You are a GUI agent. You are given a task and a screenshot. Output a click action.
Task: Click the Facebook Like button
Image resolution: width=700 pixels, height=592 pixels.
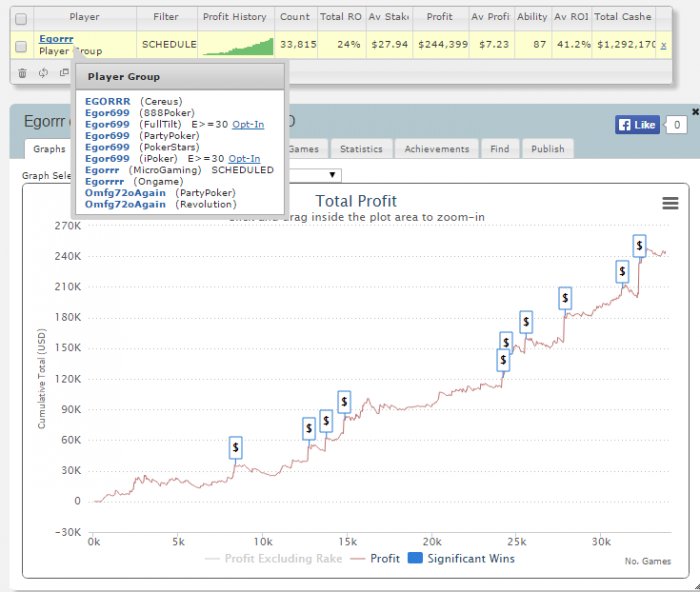(x=637, y=125)
